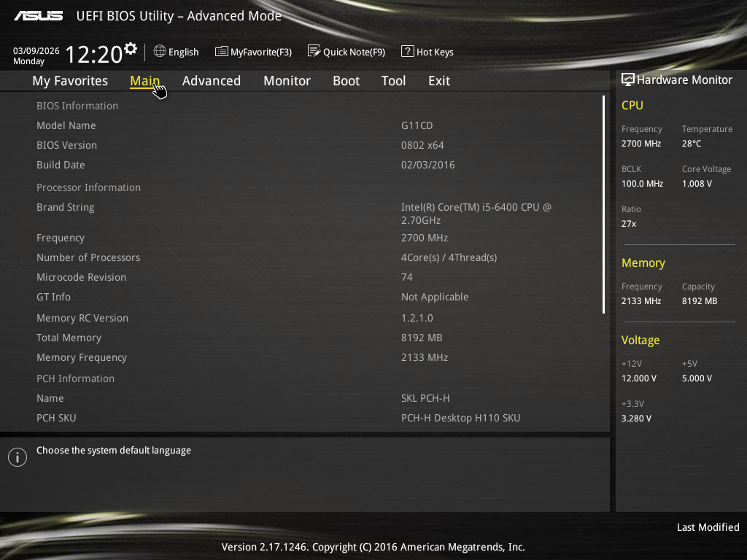Click the 12:20 clock time
Image resolution: width=747 pixels, height=560 pixels.
pos(94,54)
